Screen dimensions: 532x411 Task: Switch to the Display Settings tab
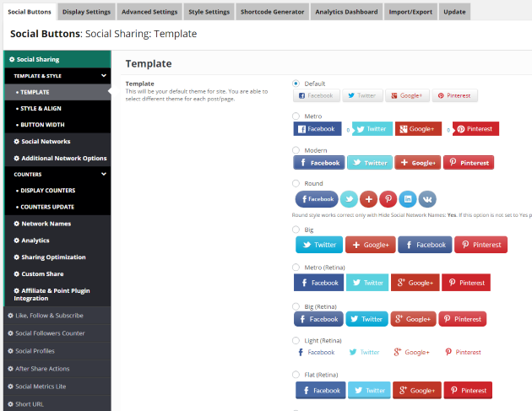pyautogui.click(x=86, y=12)
